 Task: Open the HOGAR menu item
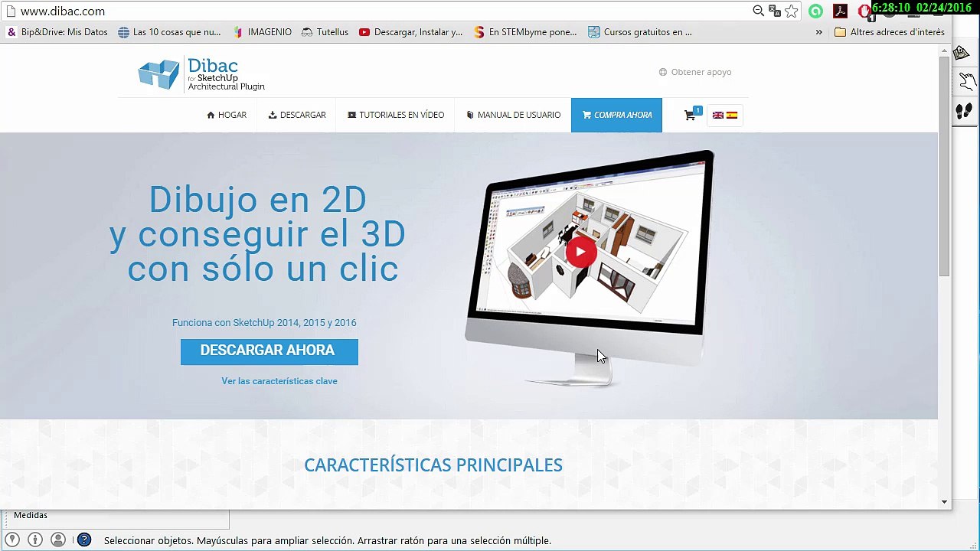[x=227, y=115]
